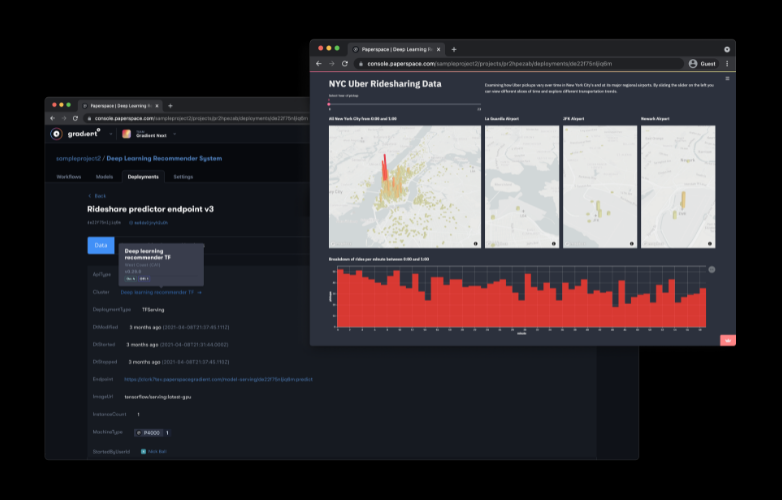Image resolution: width=782 pixels, height=500 pixels.
Task: Open a new tab in the NYC Uber window
Action: 454,49
